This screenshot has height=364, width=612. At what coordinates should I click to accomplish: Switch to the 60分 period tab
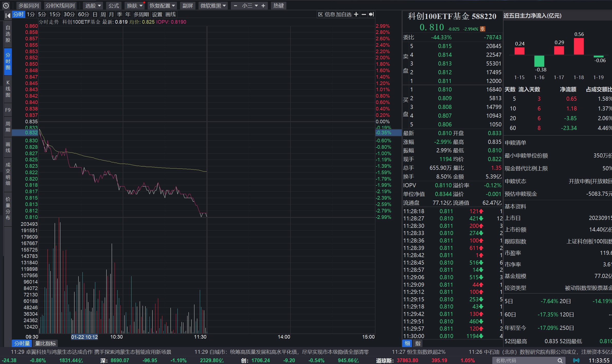pos(83,14)
